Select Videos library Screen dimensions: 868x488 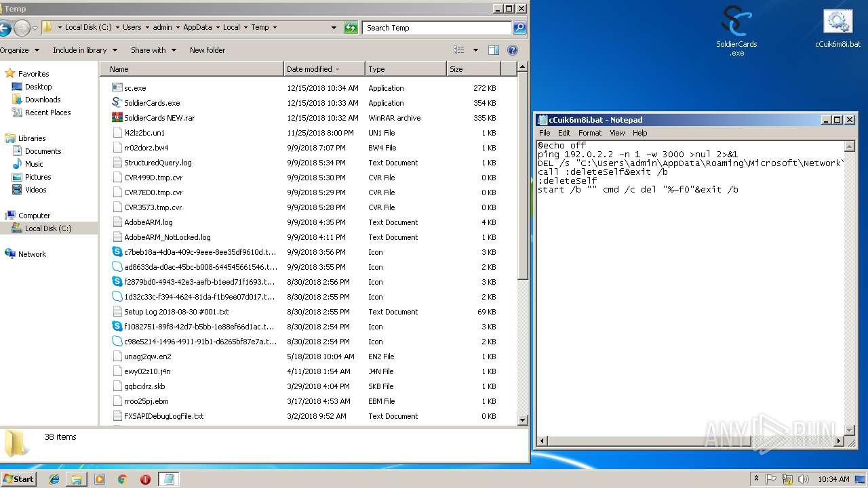[36, 190]
